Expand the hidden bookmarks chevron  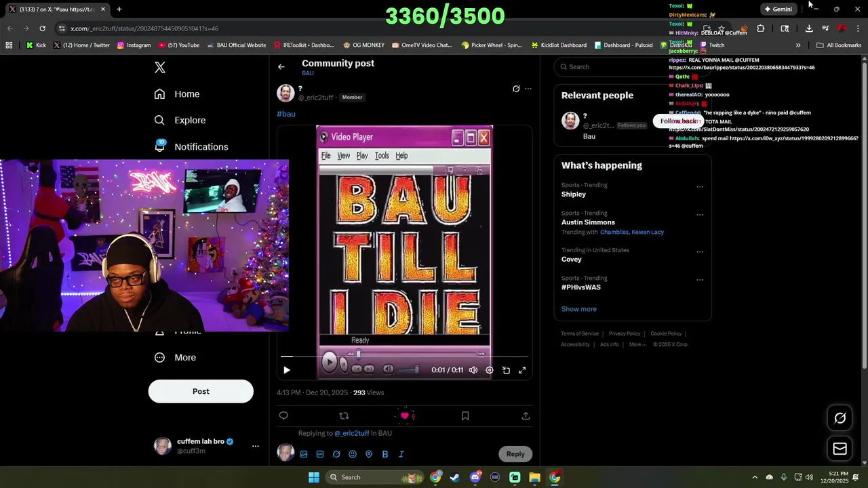798,45
